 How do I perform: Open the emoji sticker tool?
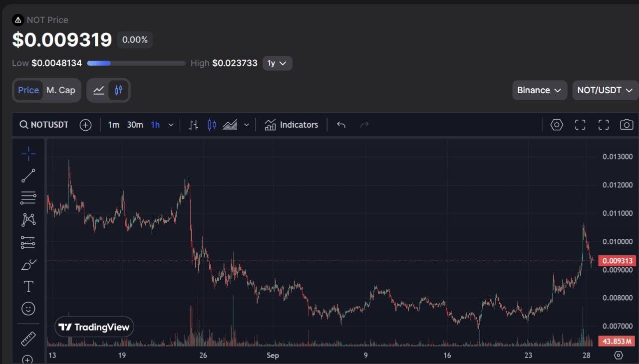coord(28,309)
